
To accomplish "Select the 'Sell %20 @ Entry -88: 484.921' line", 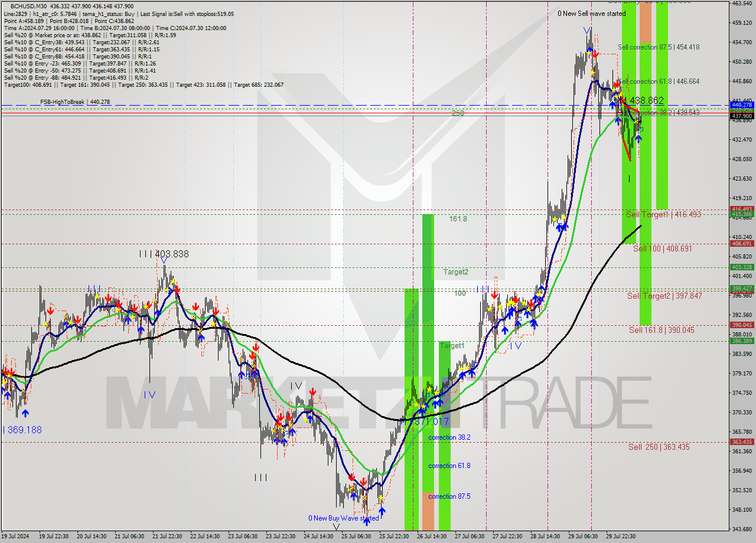I will click(x=76, y=77).
